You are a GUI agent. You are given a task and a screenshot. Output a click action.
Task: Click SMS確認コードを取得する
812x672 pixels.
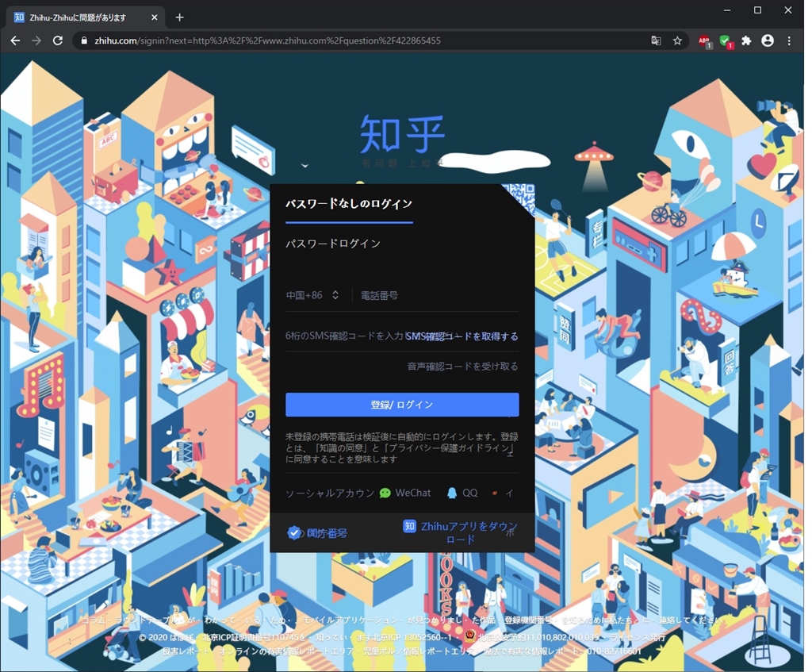point(462,336)
